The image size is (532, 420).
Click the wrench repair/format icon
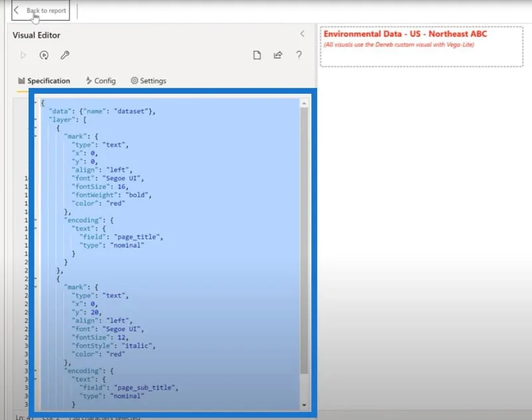pos(65,55)
